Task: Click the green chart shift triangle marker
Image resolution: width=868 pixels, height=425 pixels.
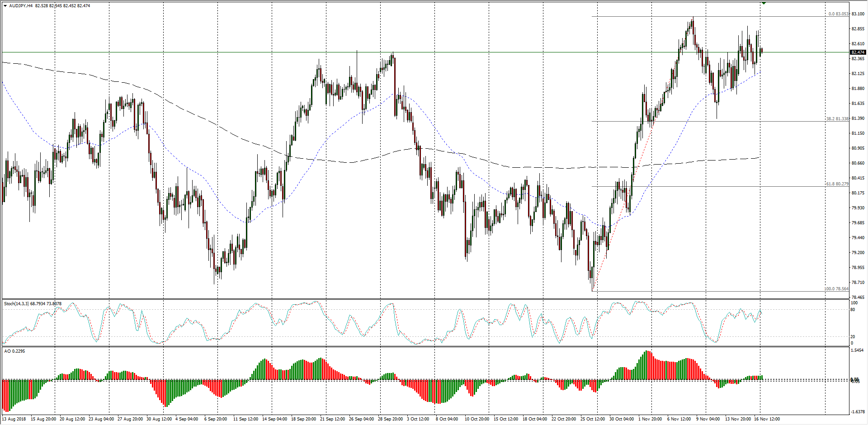Action: click(x=764, y=3)
